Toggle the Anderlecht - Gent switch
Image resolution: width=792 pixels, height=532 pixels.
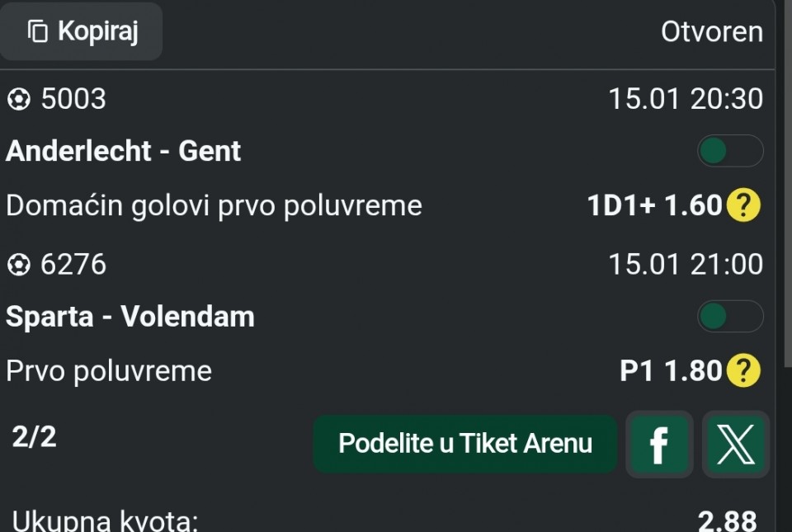tap(729, 151)
